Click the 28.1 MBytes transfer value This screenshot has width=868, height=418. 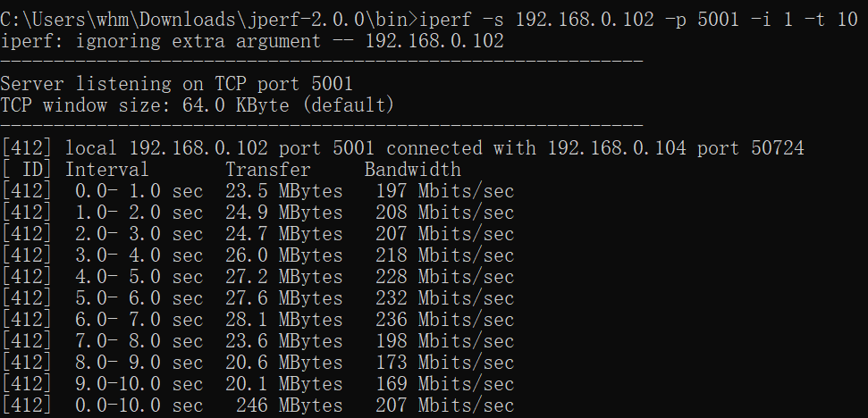(284, 320)
